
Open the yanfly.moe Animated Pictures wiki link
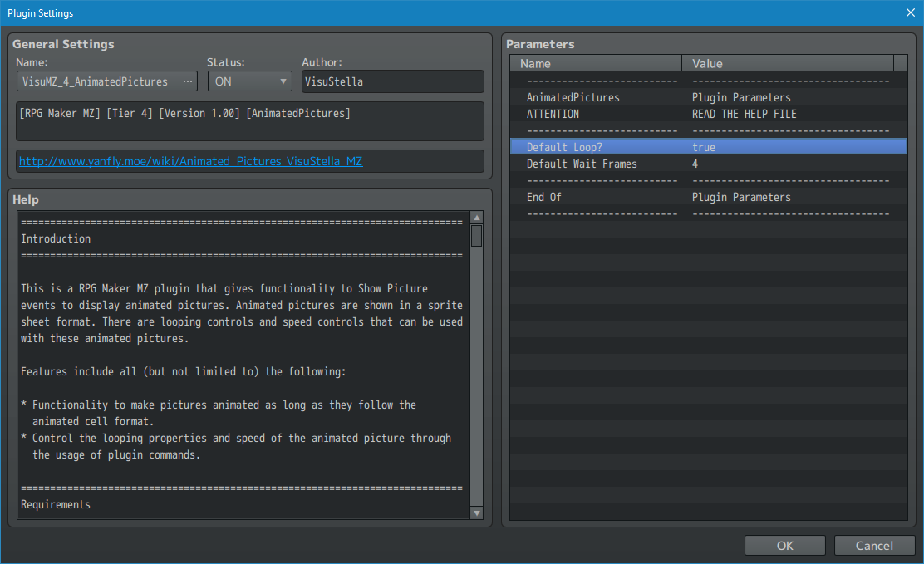pos(190,161)
